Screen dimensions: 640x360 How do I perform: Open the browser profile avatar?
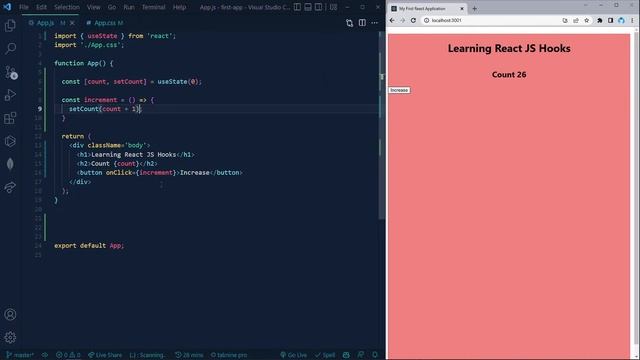tap(621, 20)
